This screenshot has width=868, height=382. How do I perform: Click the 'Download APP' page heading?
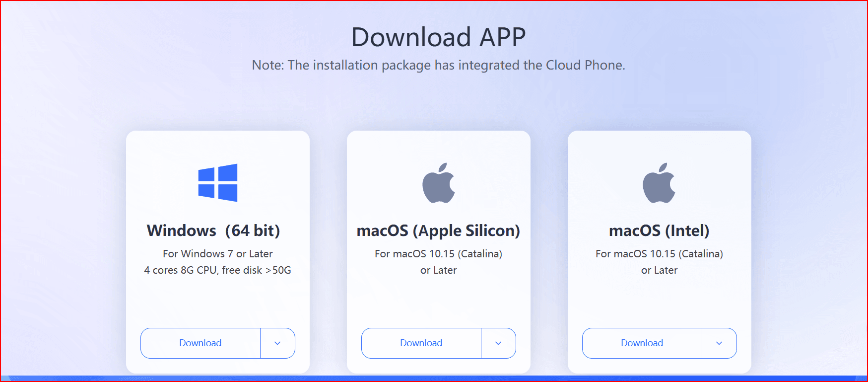click(x=438, y=36)
